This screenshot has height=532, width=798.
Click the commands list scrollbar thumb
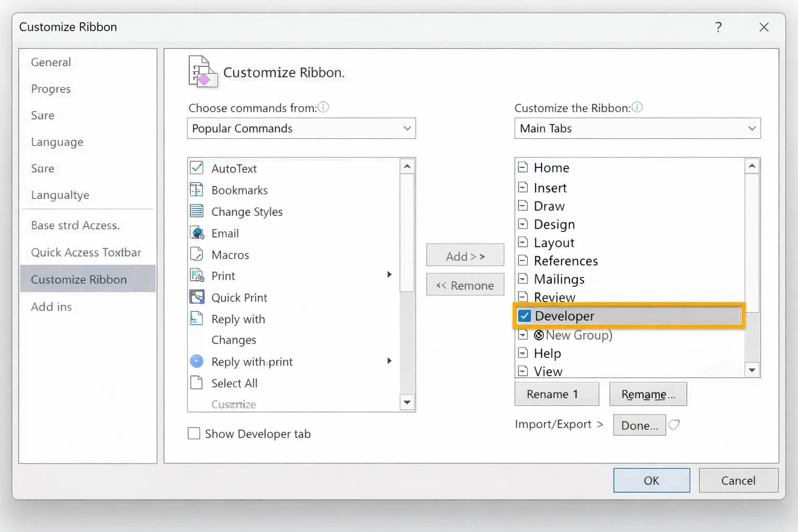(x=407, y=233)
